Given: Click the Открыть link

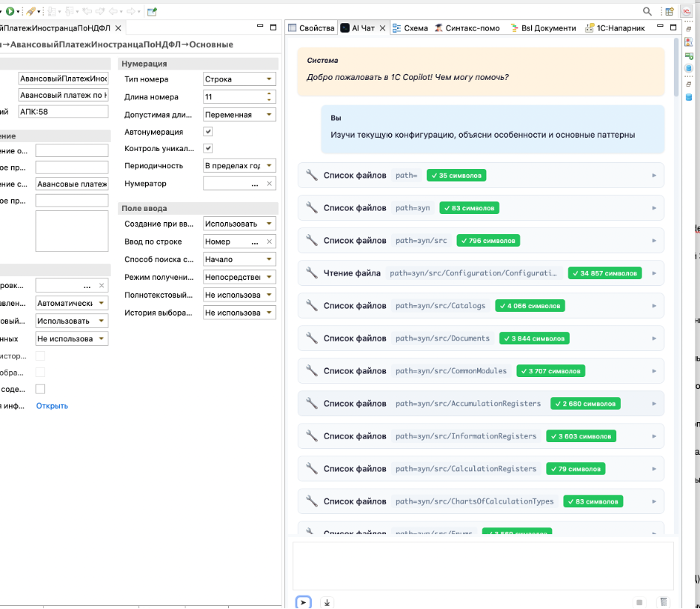Looking at the screenshot, I should (x=52, y=406).
